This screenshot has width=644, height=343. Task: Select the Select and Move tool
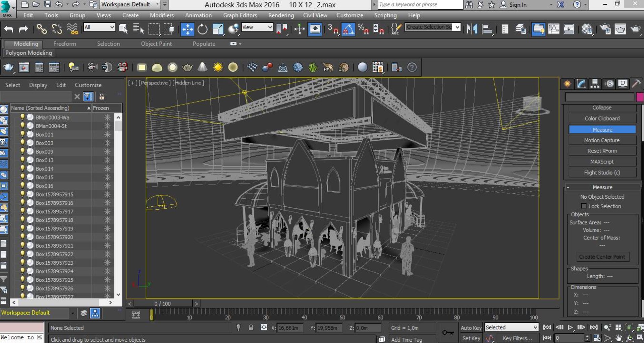(187, 29)
